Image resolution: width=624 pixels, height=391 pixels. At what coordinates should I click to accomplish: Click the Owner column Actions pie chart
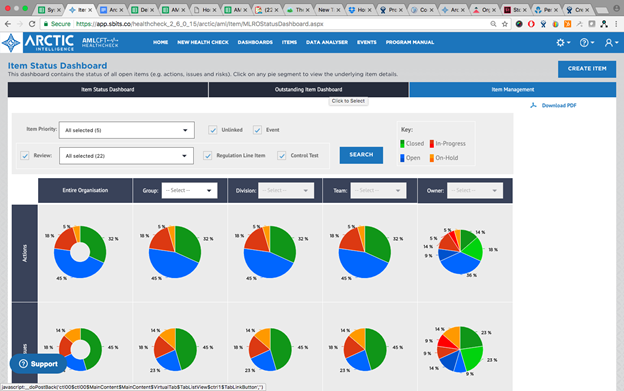pyautogui.click(x=460, y=252)
